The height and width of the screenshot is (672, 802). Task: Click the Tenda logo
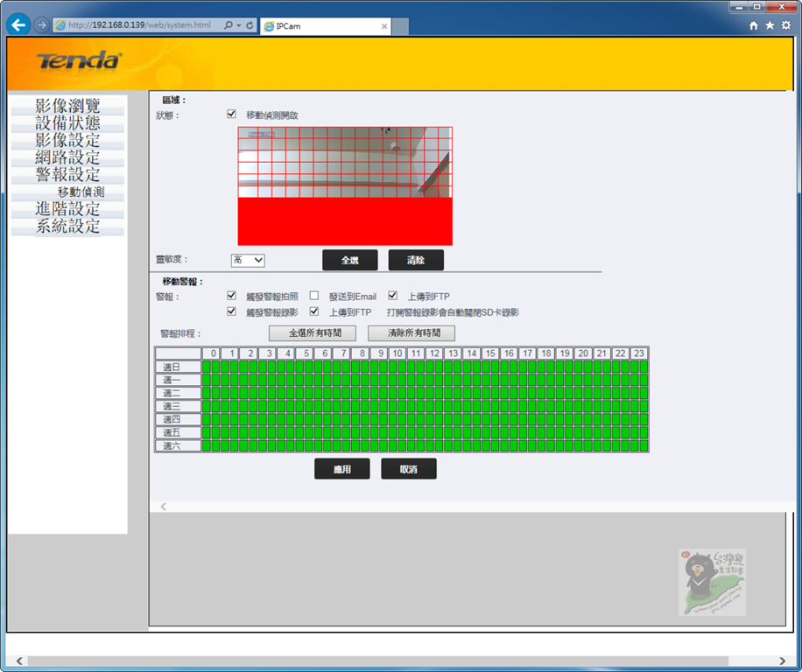[79, 60]
